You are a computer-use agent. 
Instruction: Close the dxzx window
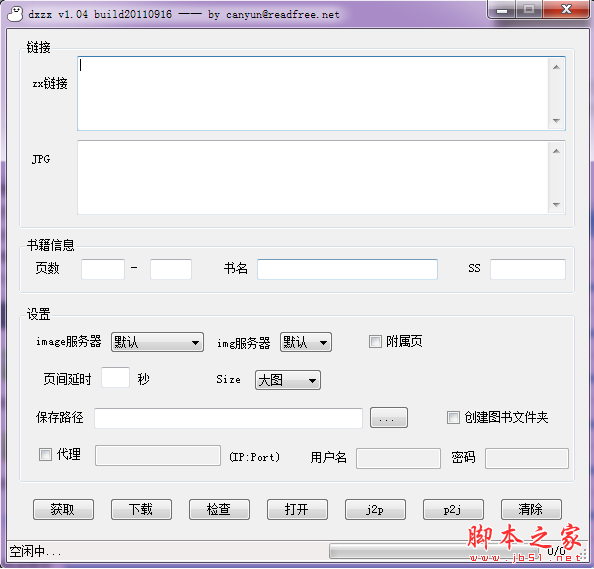click(566, 9)
